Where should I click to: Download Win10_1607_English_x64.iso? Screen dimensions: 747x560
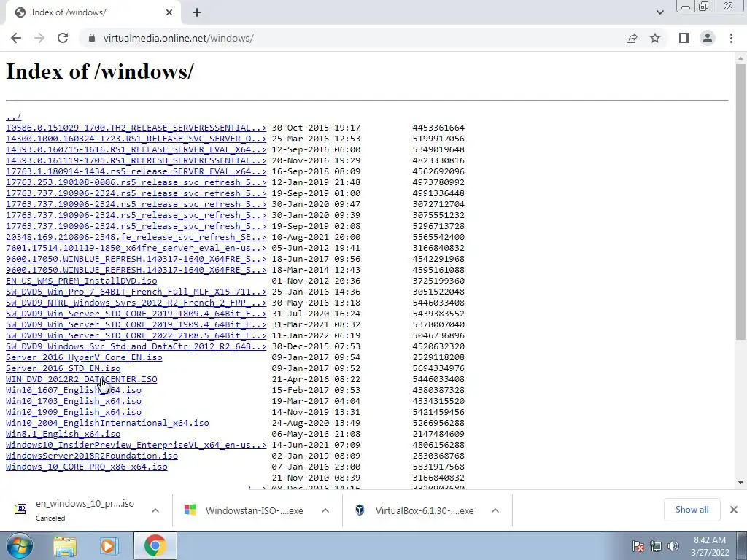tap(74, 391)
